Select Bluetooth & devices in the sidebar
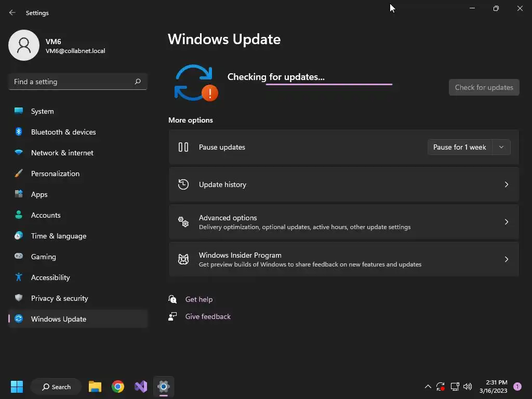Viewport: 532px width, 399px height. point(78,132)
